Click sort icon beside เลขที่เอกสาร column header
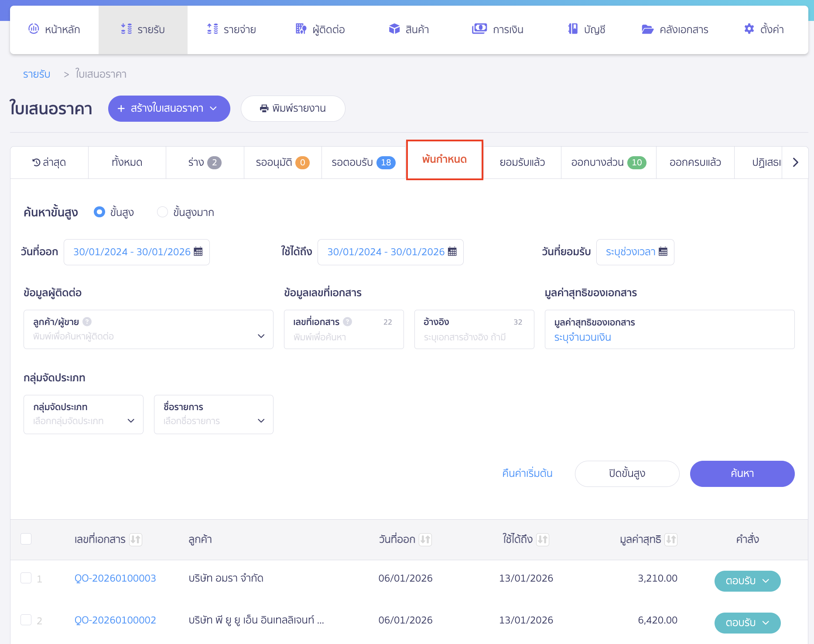814x644 pixels. point(136,540)
